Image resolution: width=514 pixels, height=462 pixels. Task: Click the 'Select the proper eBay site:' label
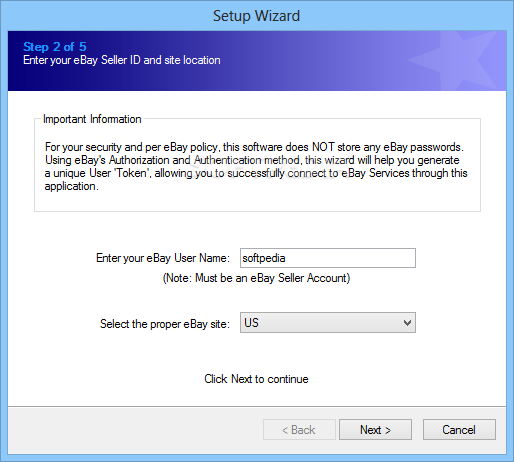pos(165,324)
